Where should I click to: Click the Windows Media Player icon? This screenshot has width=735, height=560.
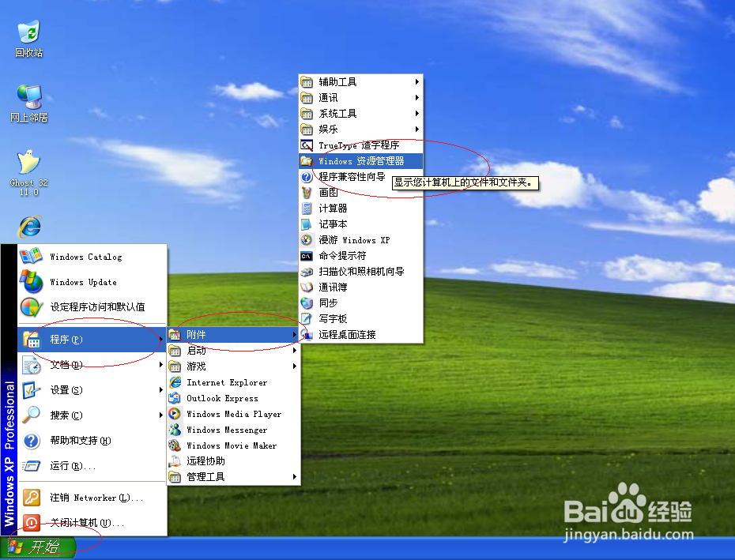point(175,414)
